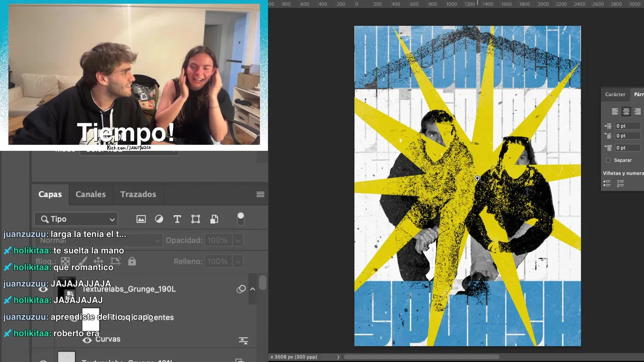
Task: Center paragraph text alignment
Action: 626,112
